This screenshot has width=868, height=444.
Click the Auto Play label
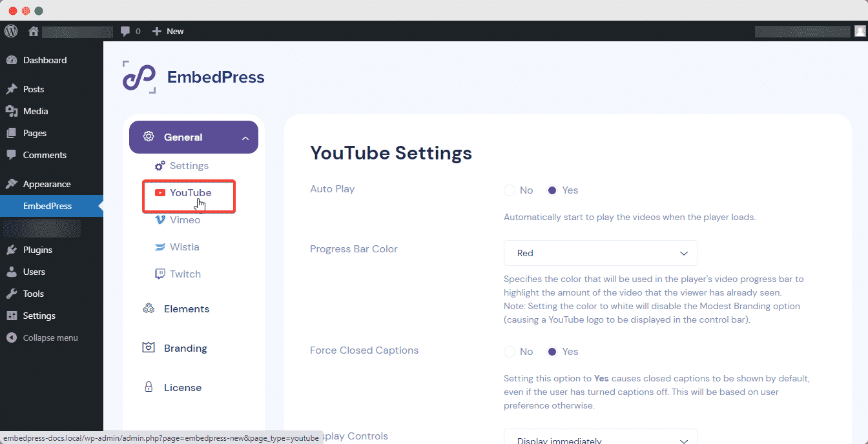332,189
